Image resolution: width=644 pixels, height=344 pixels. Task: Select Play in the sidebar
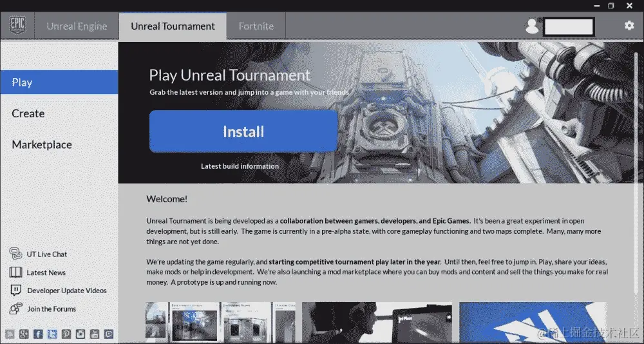pyautogui.click(x=59, y=82)
